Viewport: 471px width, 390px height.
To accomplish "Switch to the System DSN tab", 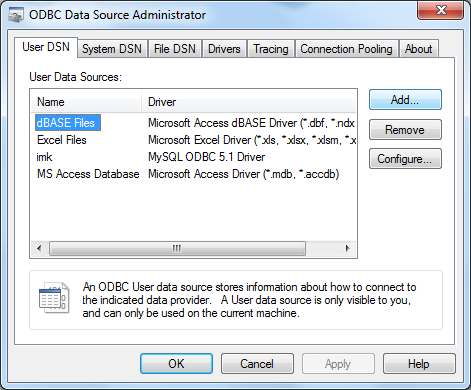I will coord(112,49).
